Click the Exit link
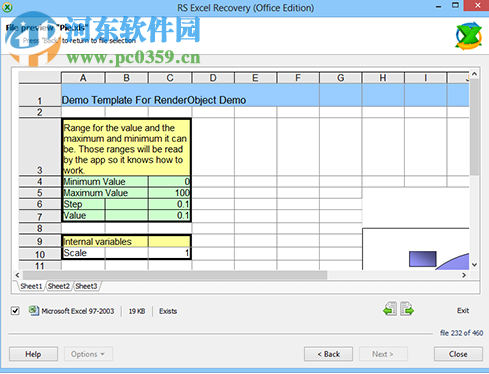Viewport: 489px width, 374px height. (463, 311)
